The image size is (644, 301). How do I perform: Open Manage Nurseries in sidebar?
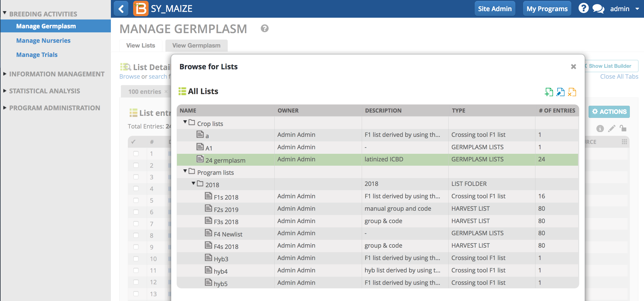click(x=43, y=40)
